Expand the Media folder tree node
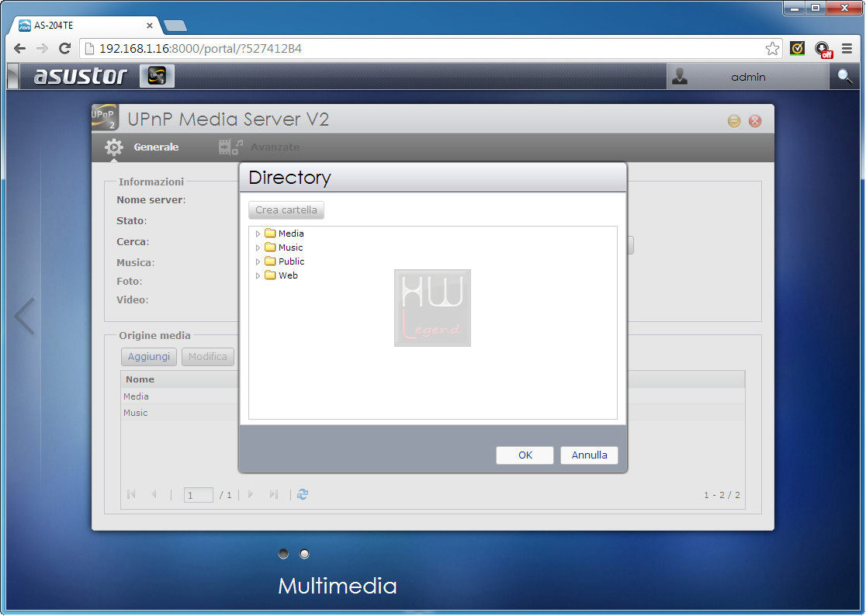Image resolution: width=866 pixels, height=616 pixels. (x=258, y=234)
